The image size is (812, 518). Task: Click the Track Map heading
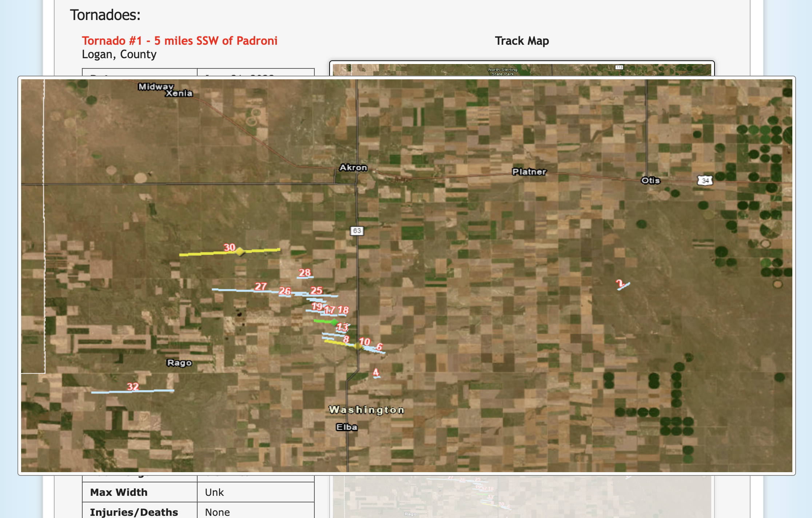[x=522, y=41]
